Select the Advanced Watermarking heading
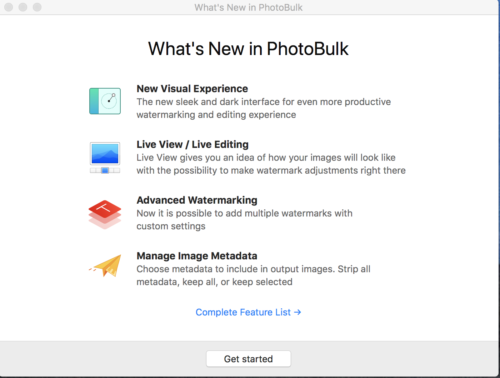The height and width of the screenshot is (378, 500). tap(197, 200)
